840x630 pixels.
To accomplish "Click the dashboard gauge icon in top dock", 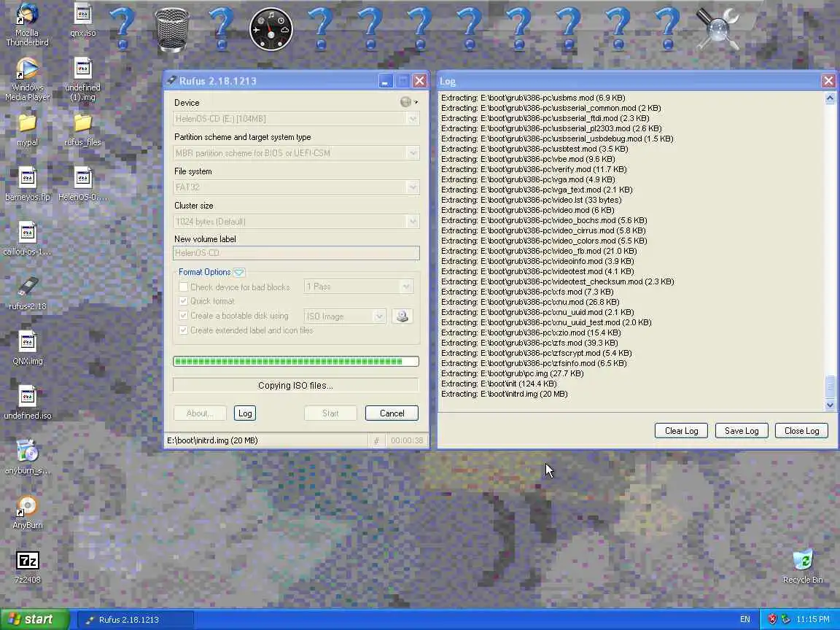I will 271,29.
